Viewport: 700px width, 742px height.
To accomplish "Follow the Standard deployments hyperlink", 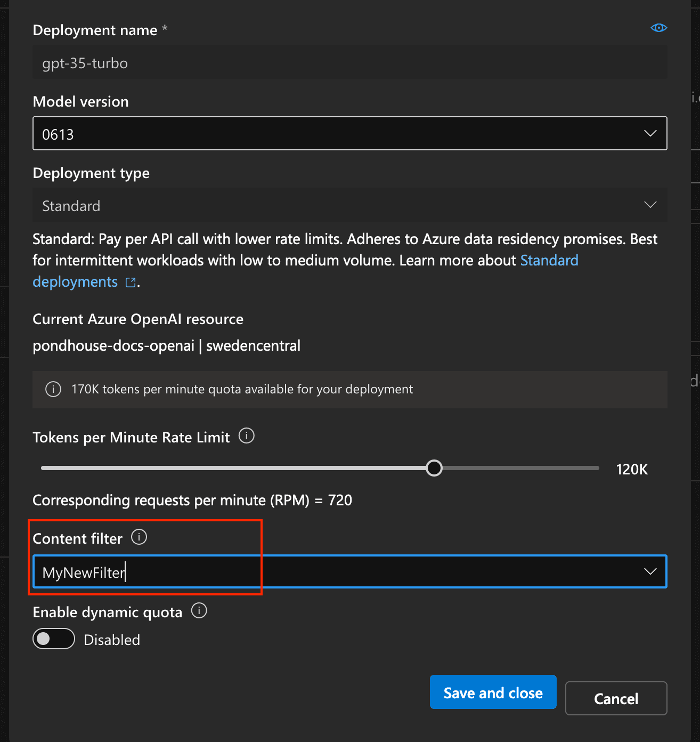I will point(549,260).
